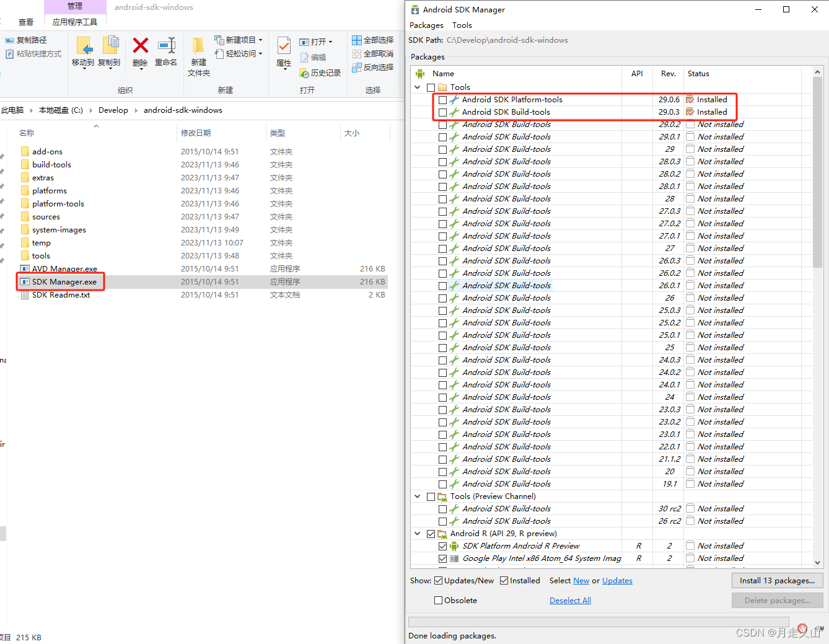Click the packages list vertical scrollbar thumb
829x644 pixels.
coord(817,172)
